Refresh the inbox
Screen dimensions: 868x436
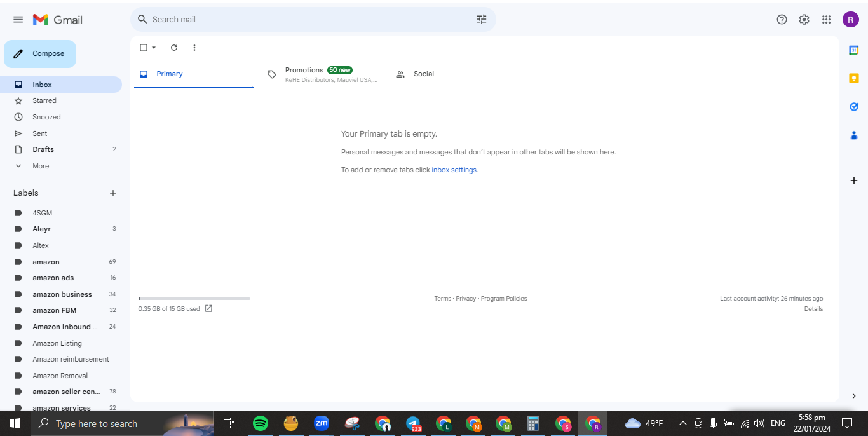[174, 48]
